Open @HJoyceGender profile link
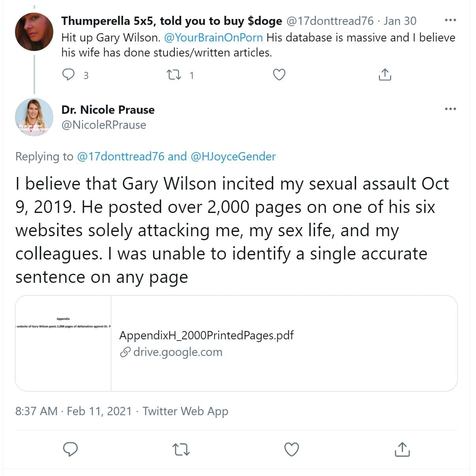 (x=233, y=156)
